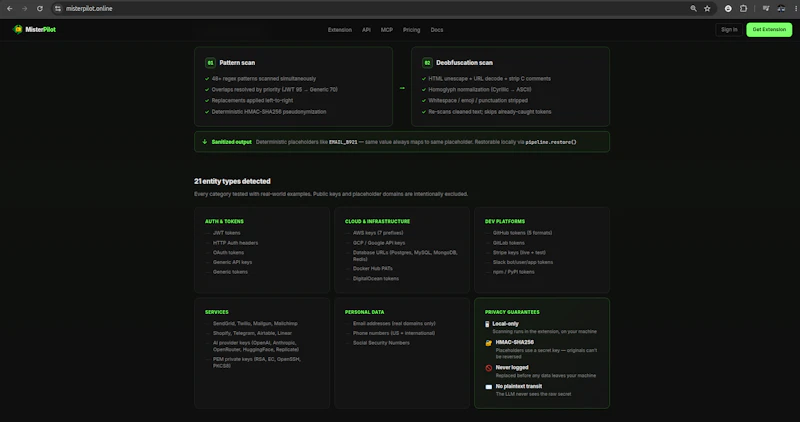Click the SERVICES card title
Screen dimensions: 800x422
click(x=217, y=312)
